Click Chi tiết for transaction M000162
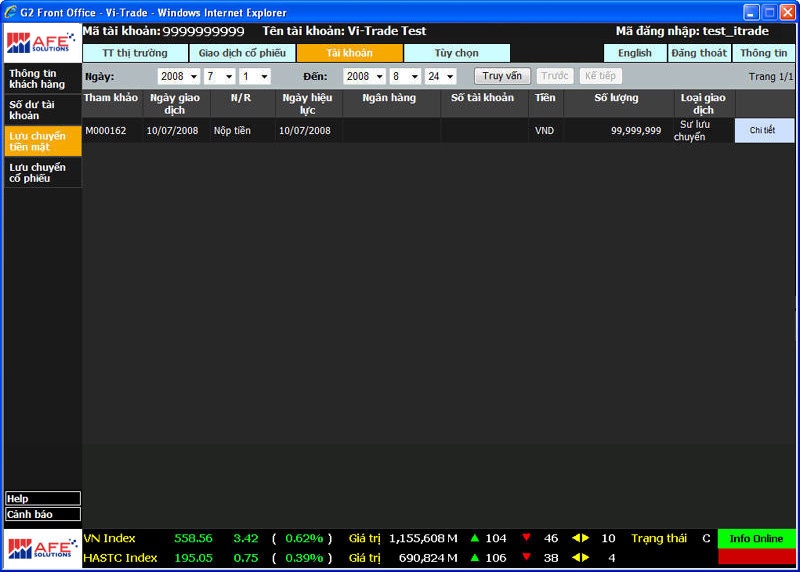This screenshot has height=572, width=800. pyautogui.click(x=763, y=131)
